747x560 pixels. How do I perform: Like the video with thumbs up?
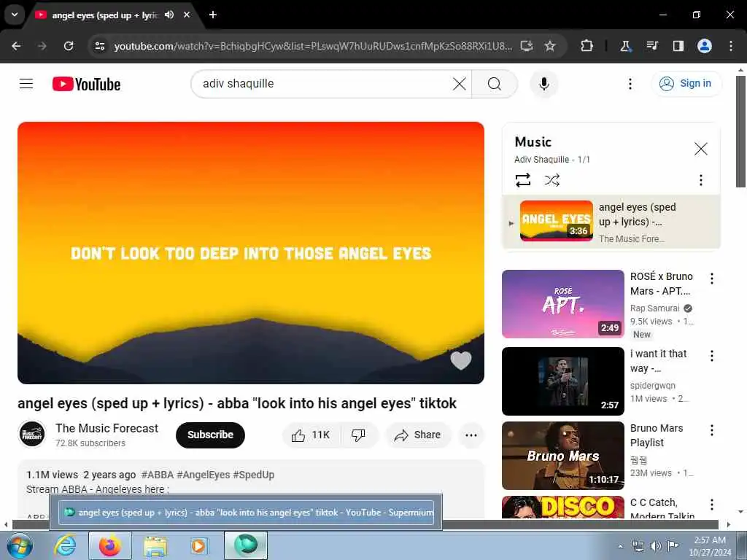click(311, 435)
